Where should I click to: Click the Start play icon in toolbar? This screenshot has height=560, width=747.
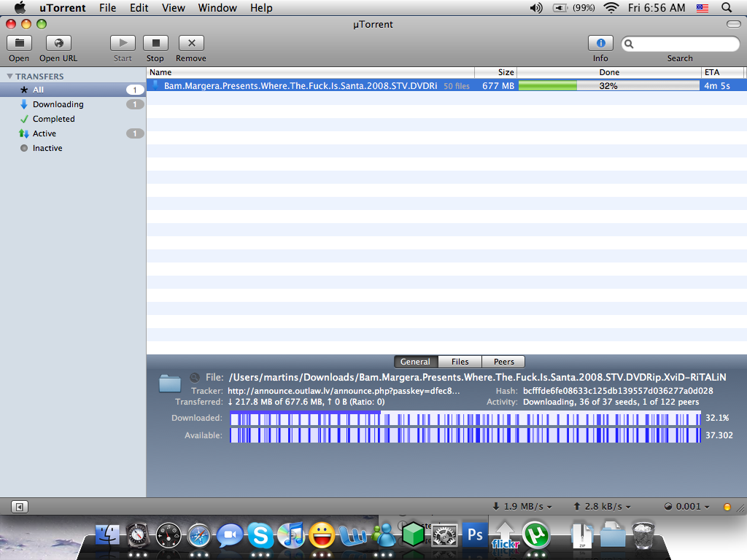tap(123, 43)
